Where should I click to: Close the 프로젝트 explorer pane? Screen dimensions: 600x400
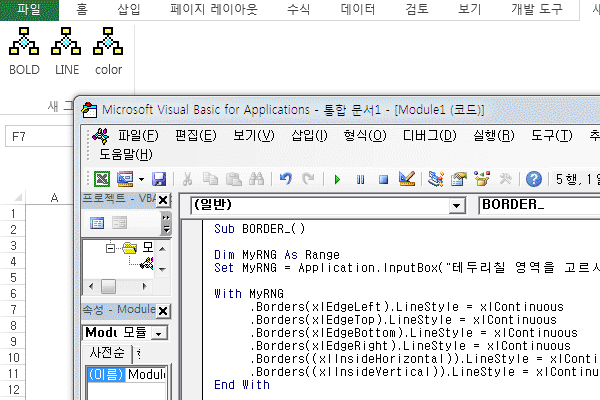pyautogui.click(x=163, y=200)
